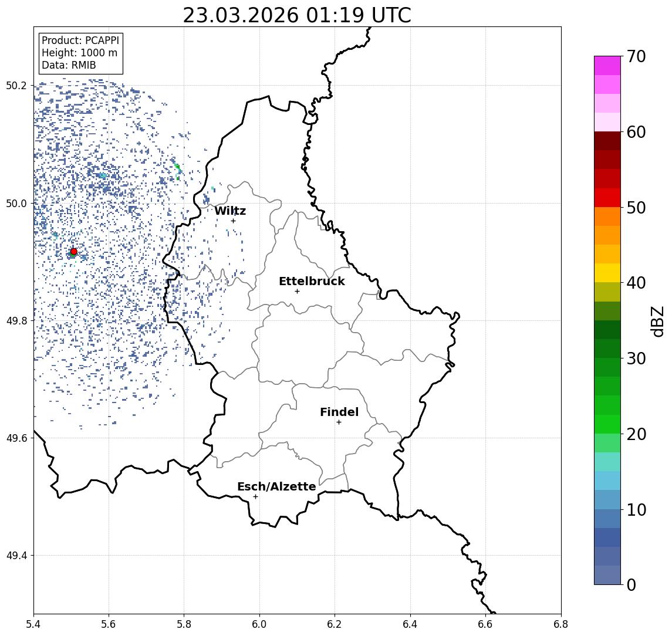Click the longitude tick label 6.0

(x=259, y=624)
